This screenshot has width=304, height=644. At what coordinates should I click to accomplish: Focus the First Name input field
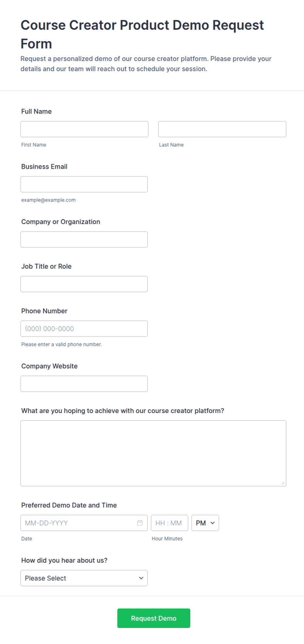tap(84, 129)
